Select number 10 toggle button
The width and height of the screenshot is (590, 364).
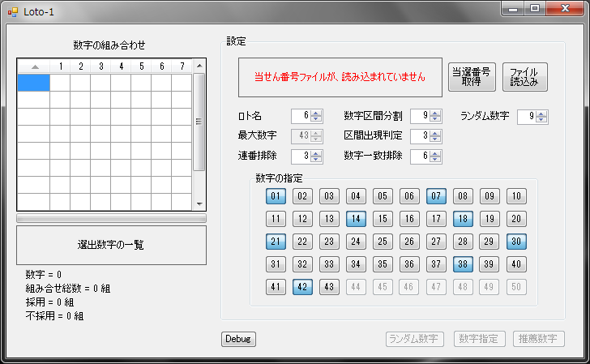pos(516,196)
